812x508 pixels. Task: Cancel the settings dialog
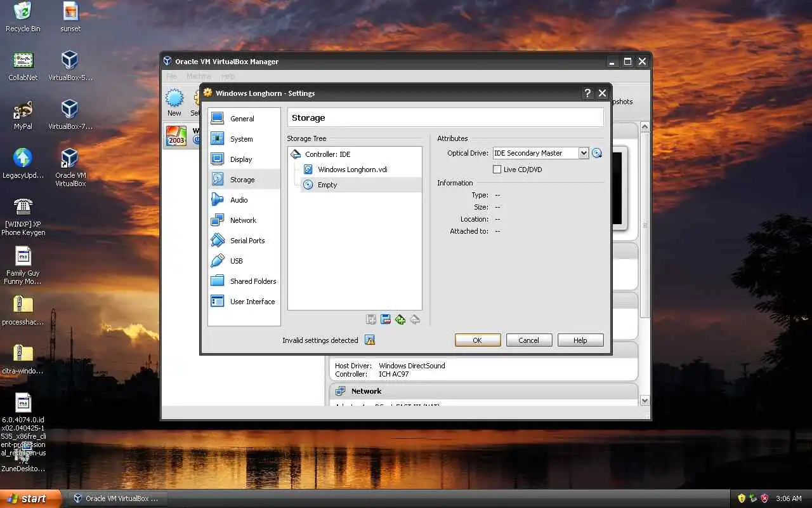[528, 340]
